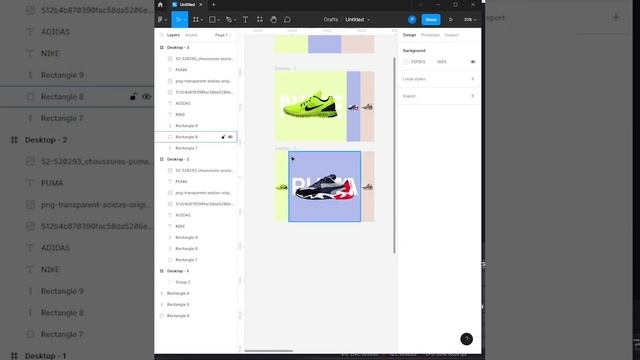The width and height of the screenshot is (640, 360).
Task: Select the Pen tool
Action: (229, 20)
